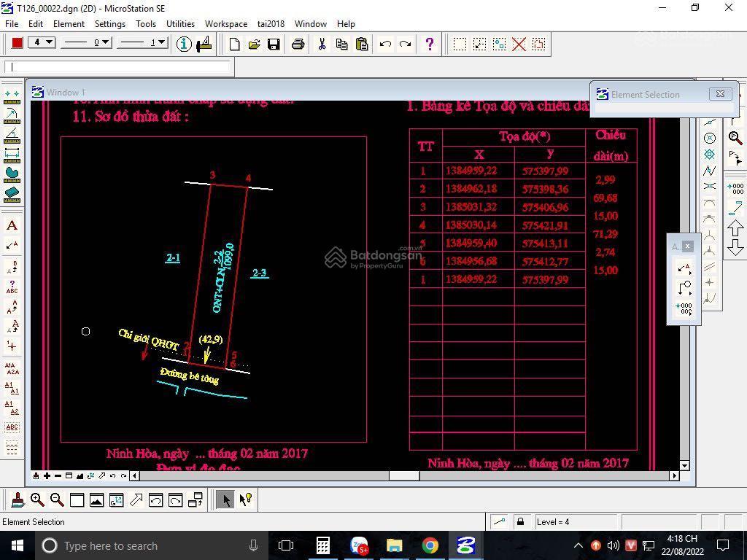This screenshot has width=747, height=560.
Task: Select the Zoom In view control
Action: pyautogui.click(x=36, y=500)
